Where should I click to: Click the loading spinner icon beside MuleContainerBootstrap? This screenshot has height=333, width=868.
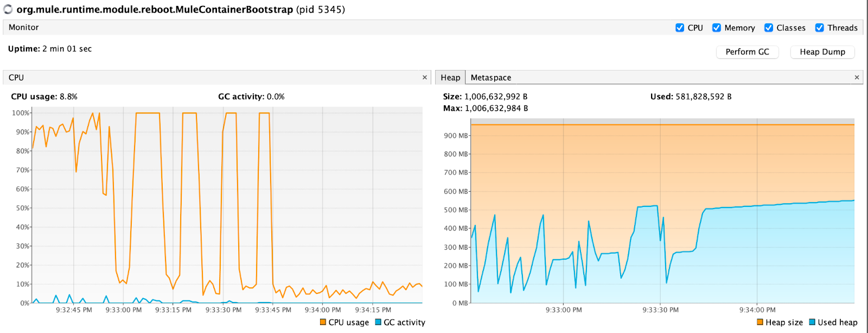(x=8, y=9)
